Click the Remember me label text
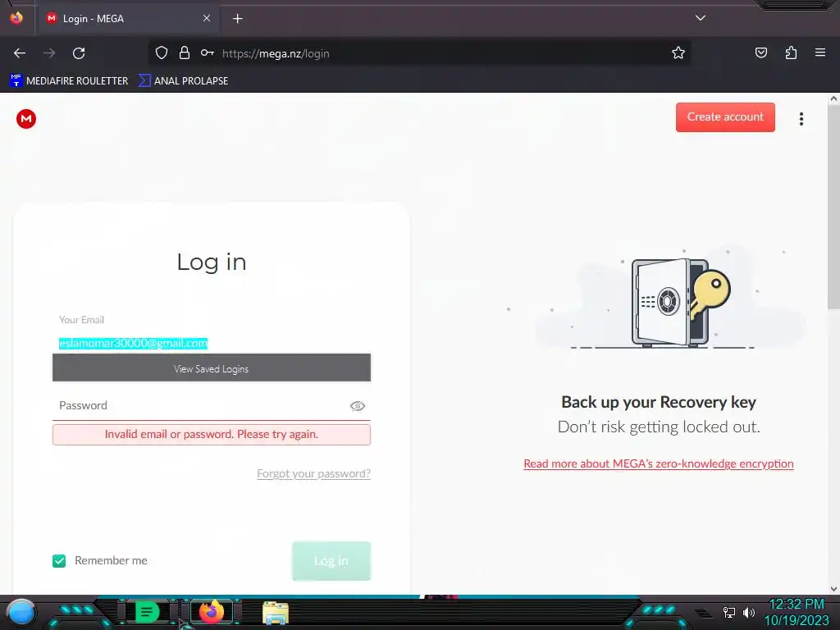This screenshot has width=840, height=630. [111, 561]
